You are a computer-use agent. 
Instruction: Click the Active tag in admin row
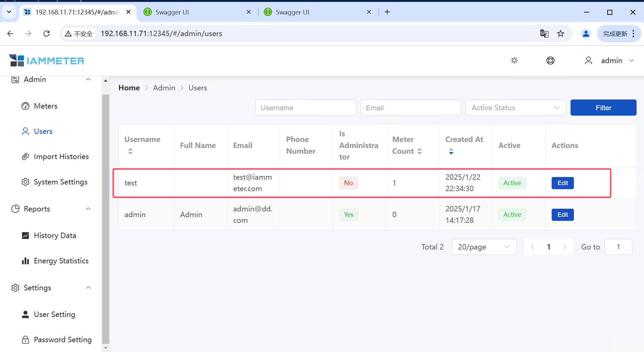(x=512, y=215)
